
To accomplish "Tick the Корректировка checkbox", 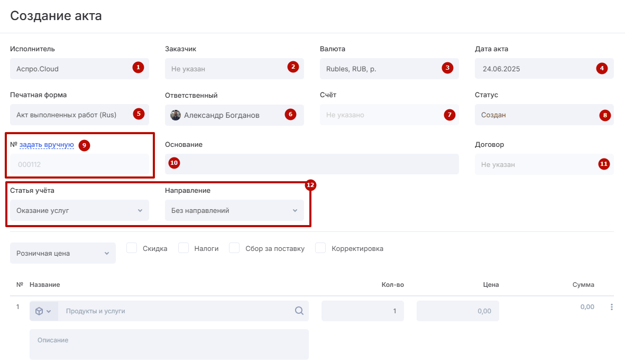I will pyautogui.click(x=320, y=248).
